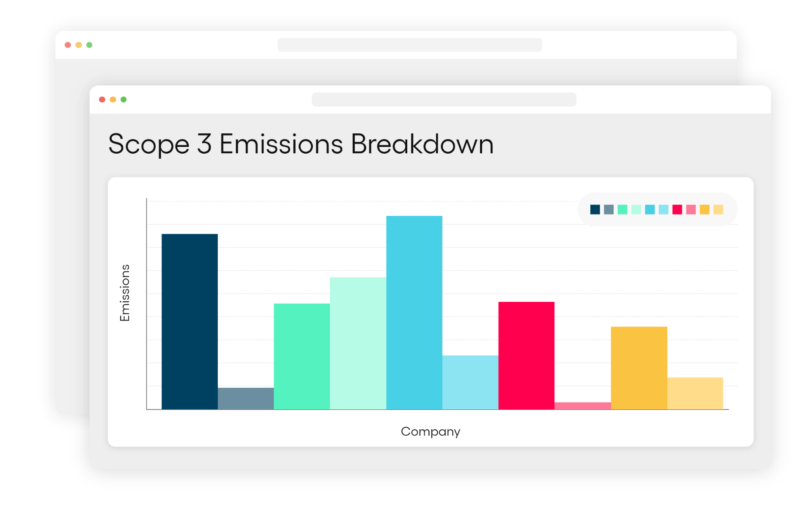Viewport: 812px width, 508px height.
Task: Click the cyan legend swatch
Action: tap(650, 210)
